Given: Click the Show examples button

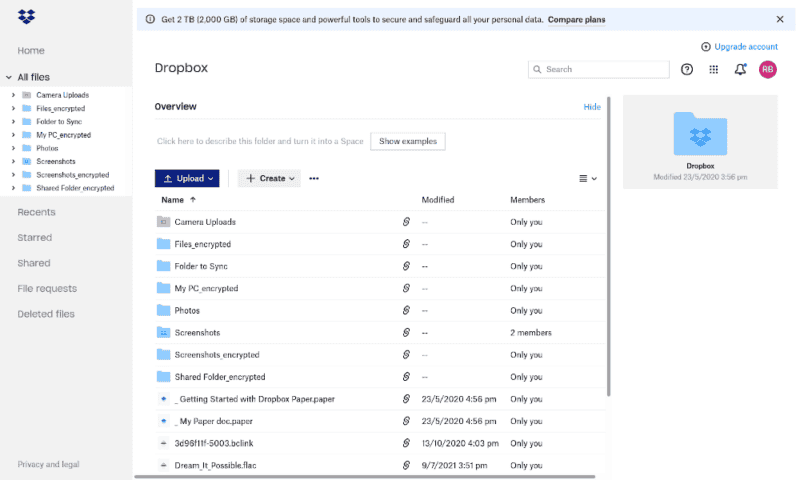Looking at the screenshot, I should pos(408,141).
